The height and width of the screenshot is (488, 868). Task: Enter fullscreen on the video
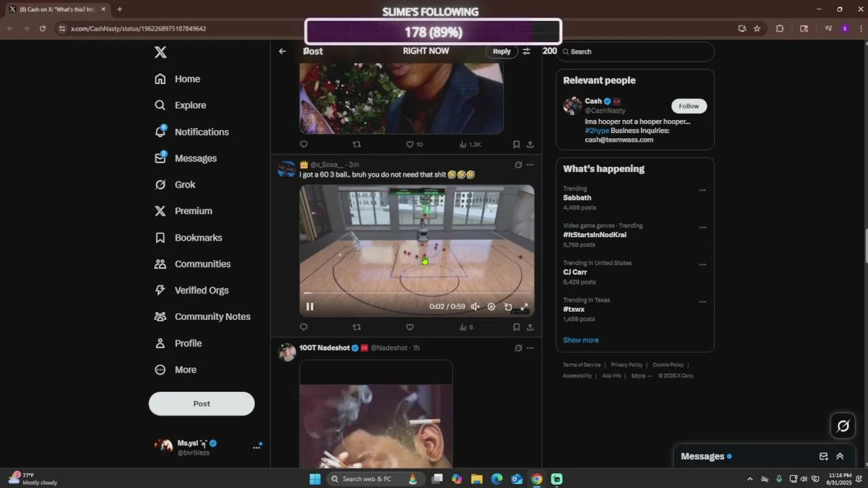[524, 306]
